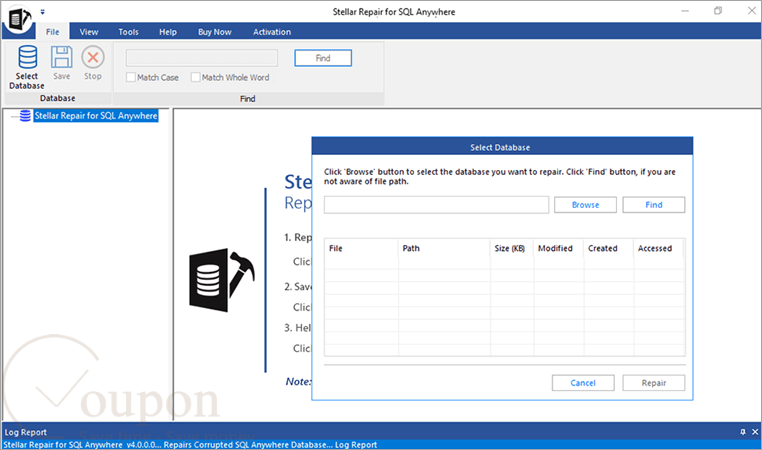Close the application window
762x450 pixels.
click(751, 11)
